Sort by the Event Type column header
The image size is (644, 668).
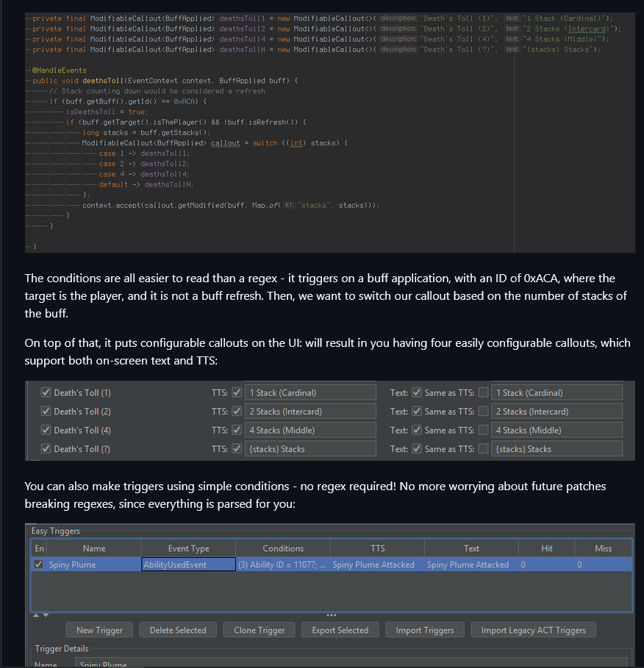[188, 548]
